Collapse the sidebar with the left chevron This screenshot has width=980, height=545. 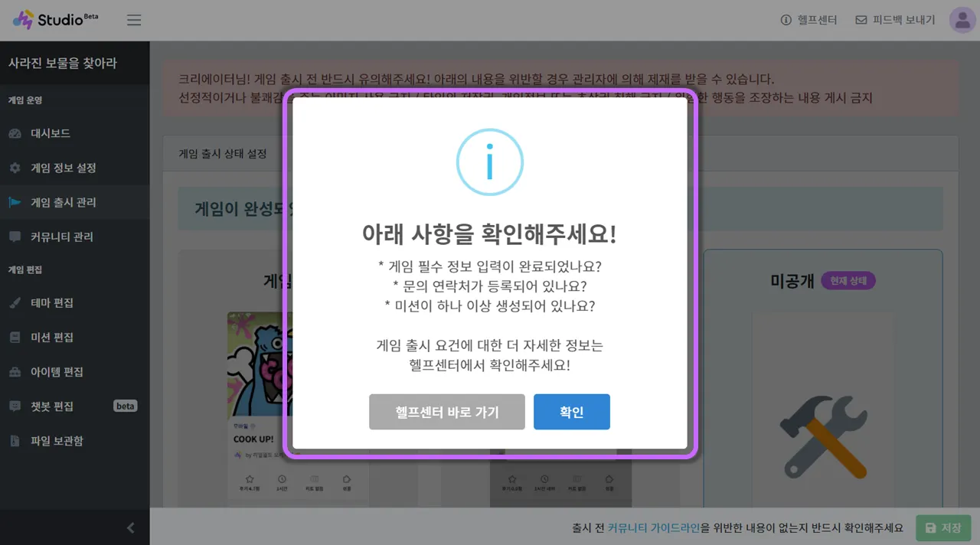131,527
